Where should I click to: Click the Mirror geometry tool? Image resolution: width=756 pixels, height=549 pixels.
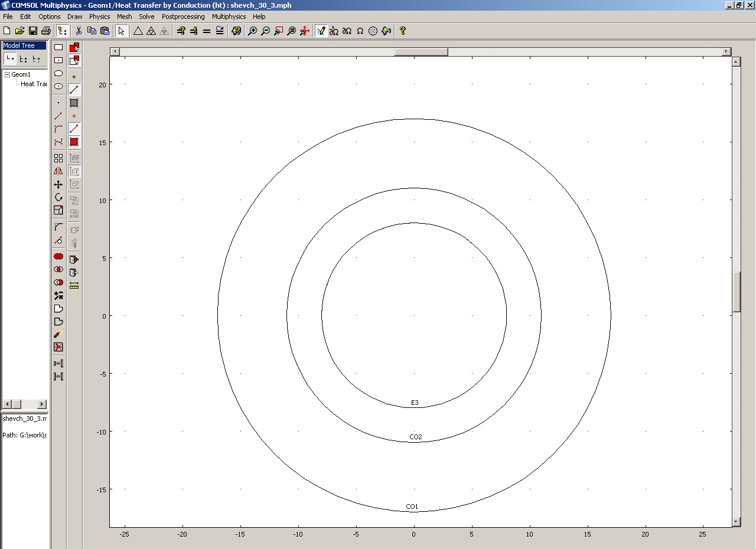pos(58,171)
